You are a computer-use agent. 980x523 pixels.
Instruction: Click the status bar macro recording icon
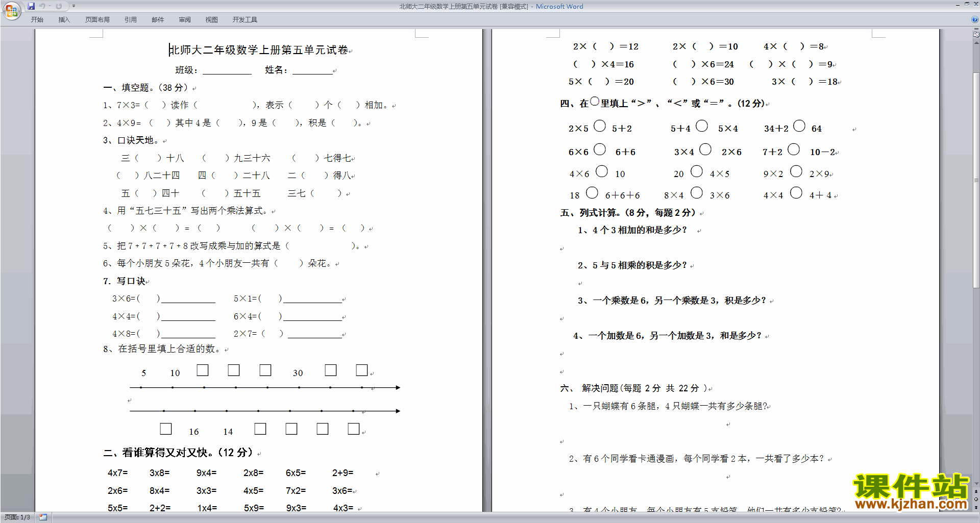click(43, 517)
